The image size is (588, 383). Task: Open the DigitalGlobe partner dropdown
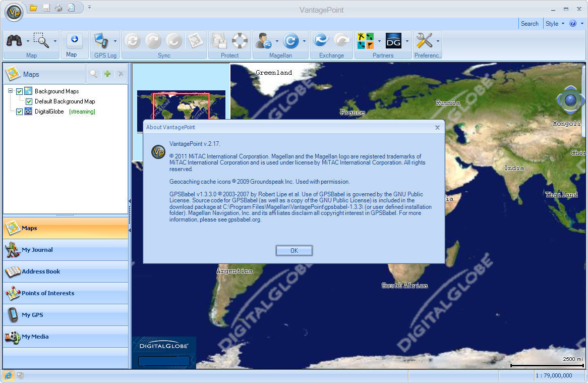pos(407,41)
